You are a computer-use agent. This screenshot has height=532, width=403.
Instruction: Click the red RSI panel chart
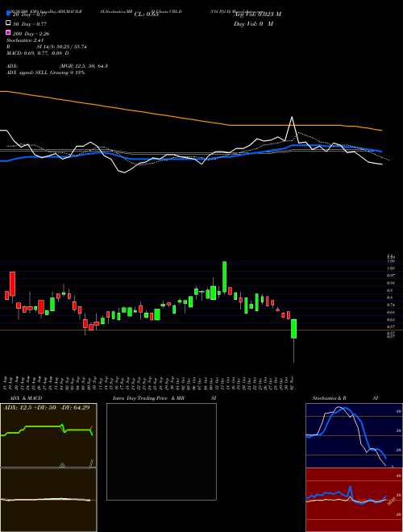click(x=354, y=500)
